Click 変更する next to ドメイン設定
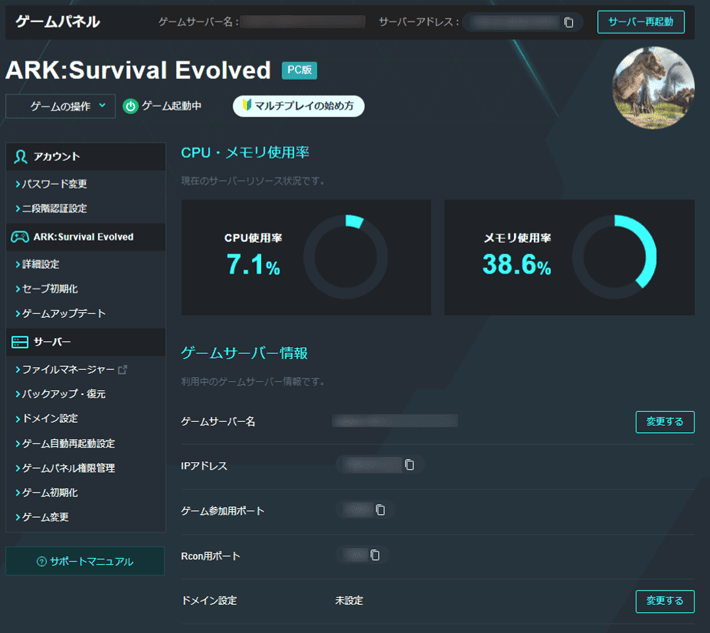 tap(665, 601)
